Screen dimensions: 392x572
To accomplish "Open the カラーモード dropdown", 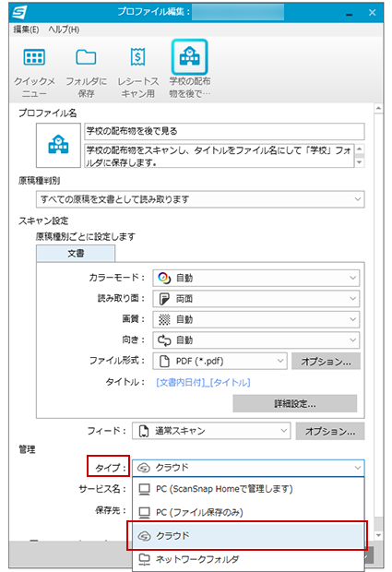I will tap(256, 278).
